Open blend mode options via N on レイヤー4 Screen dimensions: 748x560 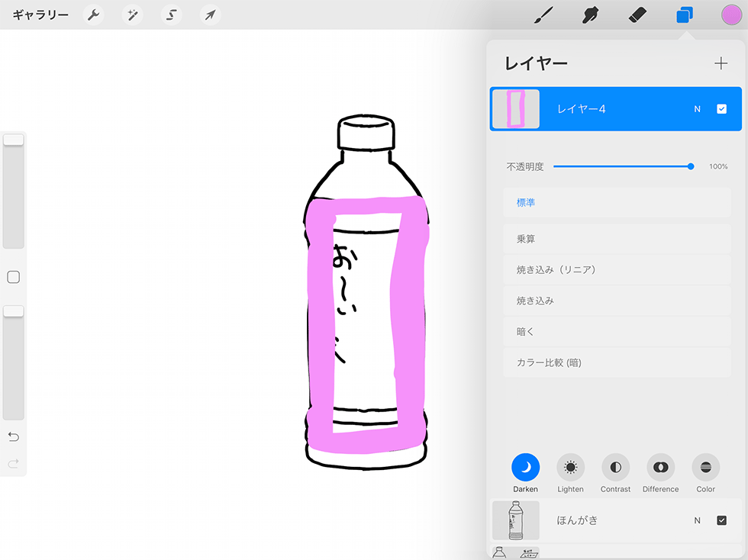[697, 108]
